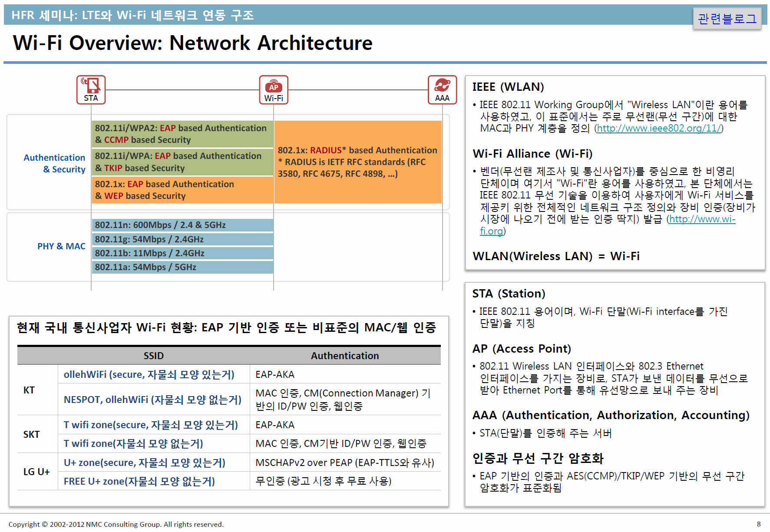
Task: Click T wifi zone(자물쇠 모양 없는거) cell
Action: [x=154, y=443]
